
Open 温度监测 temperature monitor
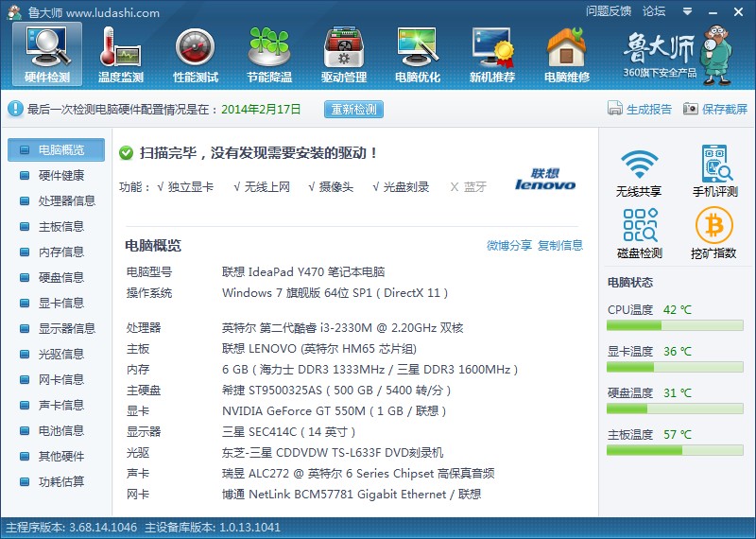(x=121, y=54)
